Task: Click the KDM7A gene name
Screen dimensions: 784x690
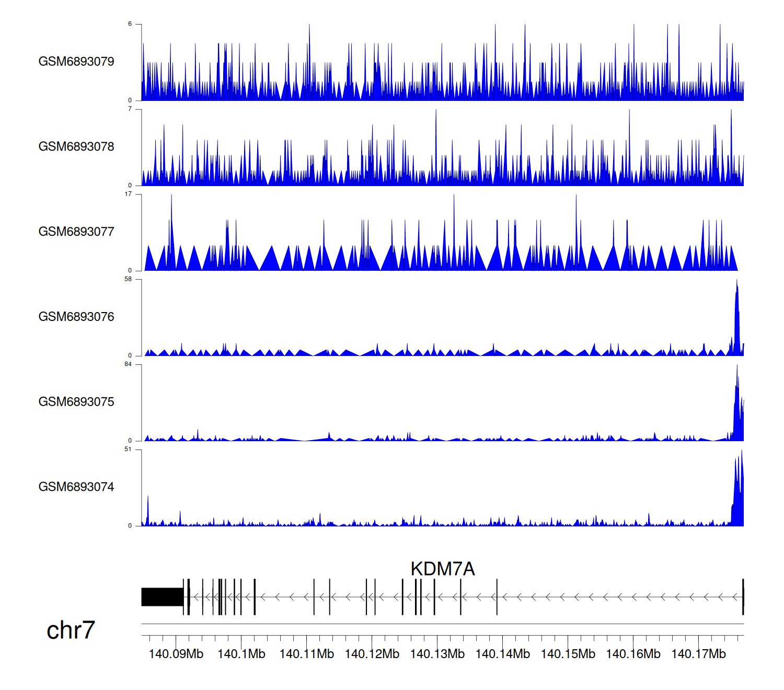Action: tap(442, 569)
